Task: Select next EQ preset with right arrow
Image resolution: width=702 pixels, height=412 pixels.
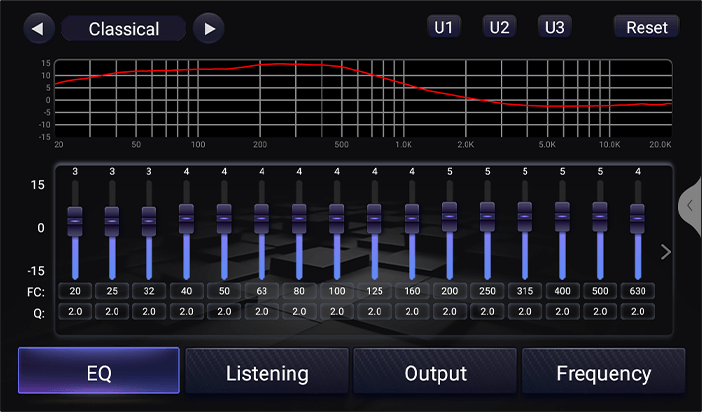Action: [x=209, y=29]
